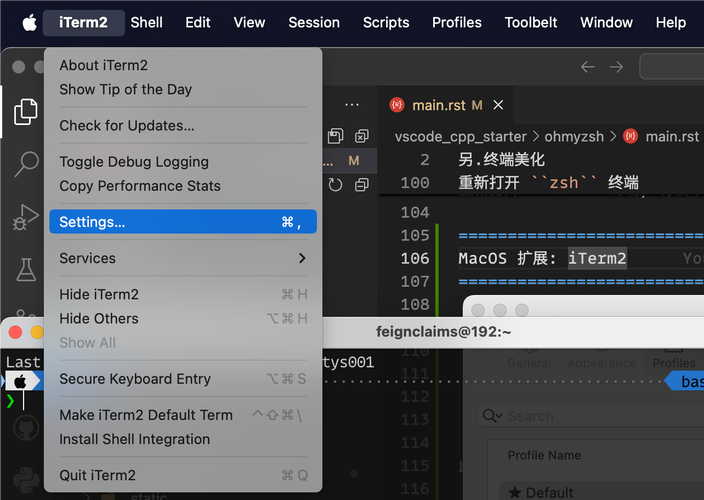Click line number 106 in the editor
The width and height of the screenshot is (704, 500).
[x=415, y=259]
